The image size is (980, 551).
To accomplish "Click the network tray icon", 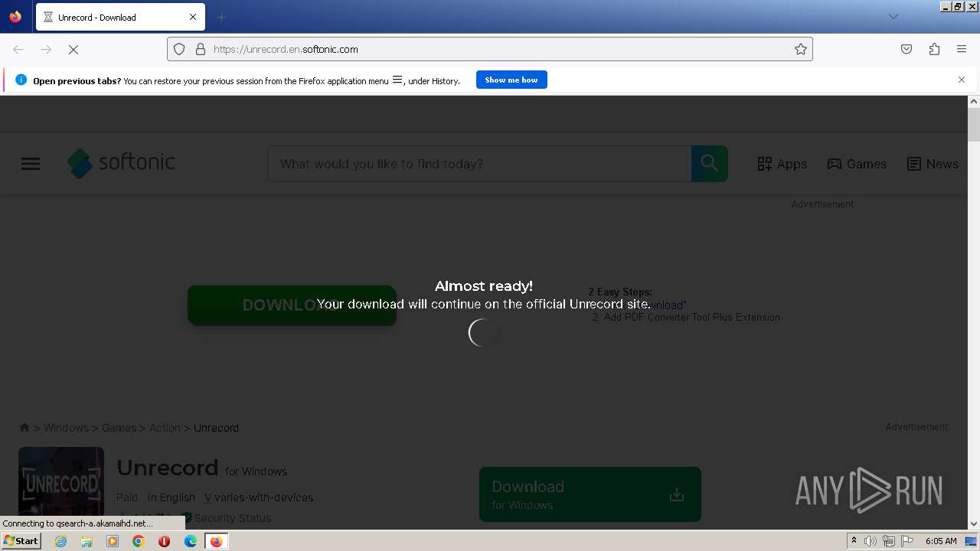I will click(888, 541).
